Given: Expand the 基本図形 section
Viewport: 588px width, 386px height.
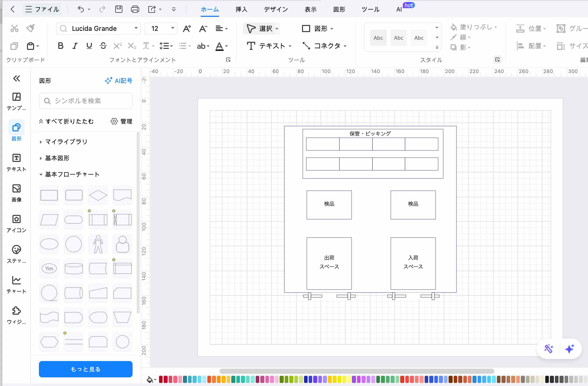Looking at the screenshot, I should (x=54, y=158).
